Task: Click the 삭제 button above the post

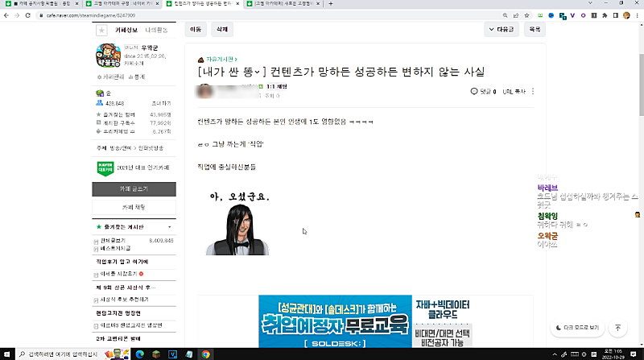Action: pyautogui.click(x=222, y=30)
